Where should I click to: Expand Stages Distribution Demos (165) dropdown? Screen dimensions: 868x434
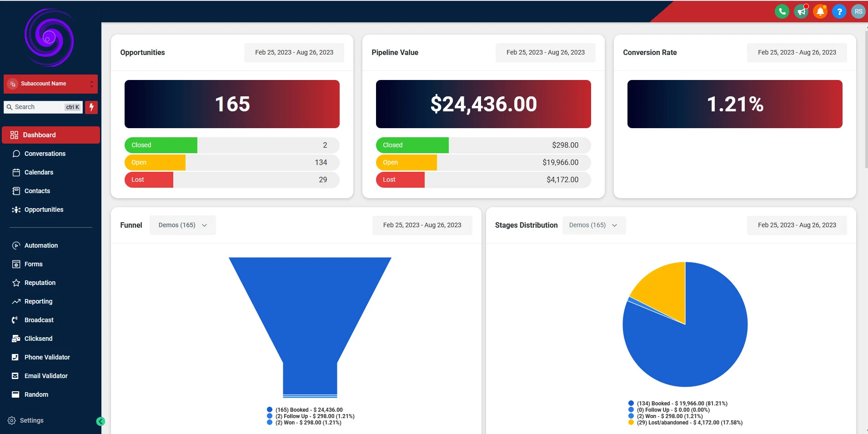pyautogui.click(x=594, y=225)
